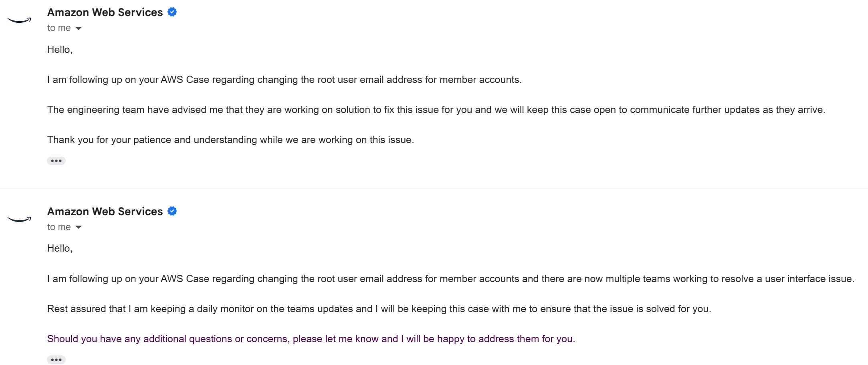Click 'The engineering team have advised me' paragraph
The image size is (868, 365).
coord(436,110)
